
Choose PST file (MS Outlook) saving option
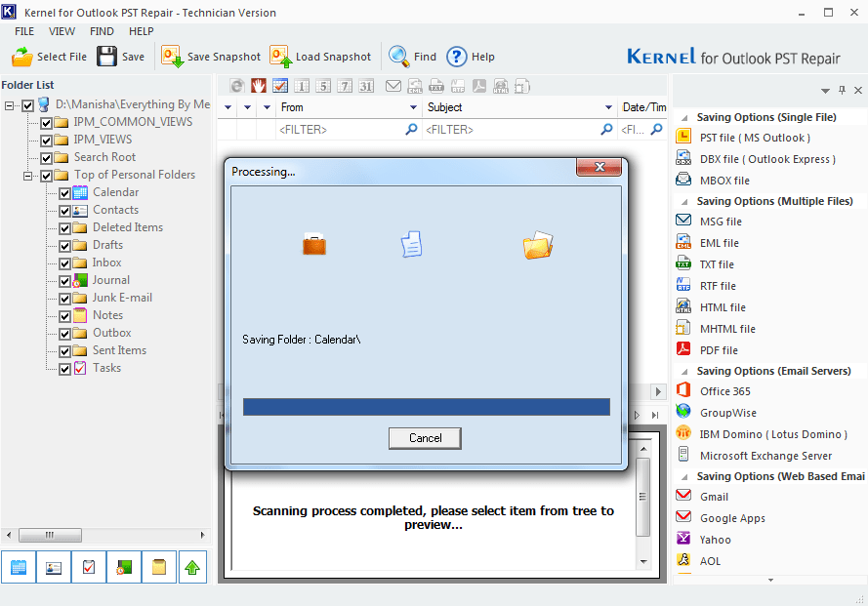(755, 138)
